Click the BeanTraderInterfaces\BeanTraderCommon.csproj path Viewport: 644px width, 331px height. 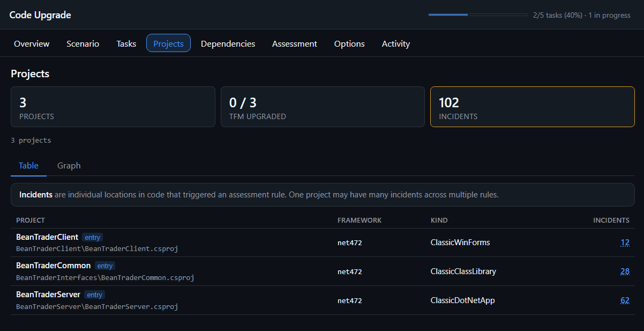tap(105, 278)
